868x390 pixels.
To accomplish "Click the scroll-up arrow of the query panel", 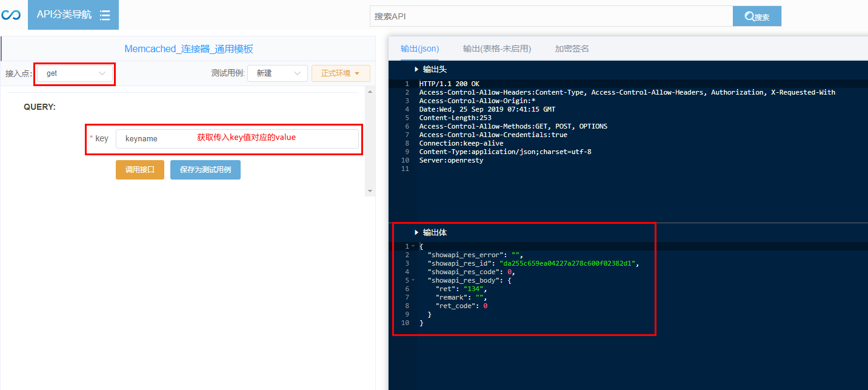I will pos(370,91).
